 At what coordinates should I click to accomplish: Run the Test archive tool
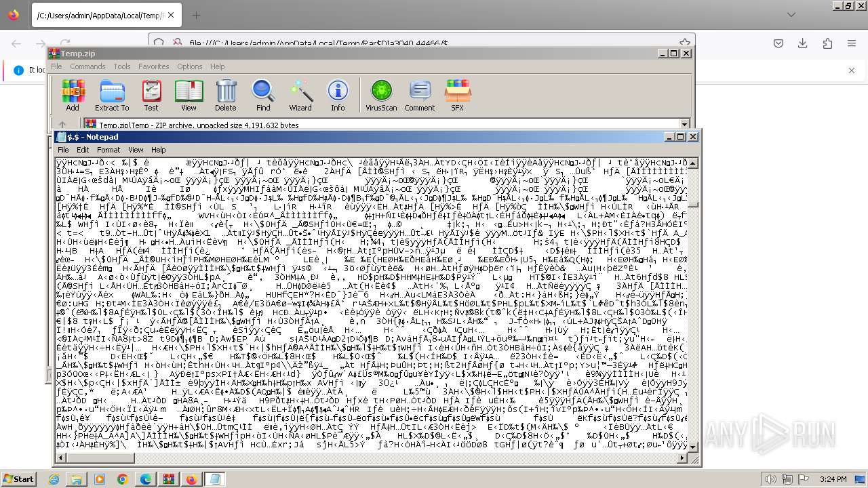pos(151,95)
